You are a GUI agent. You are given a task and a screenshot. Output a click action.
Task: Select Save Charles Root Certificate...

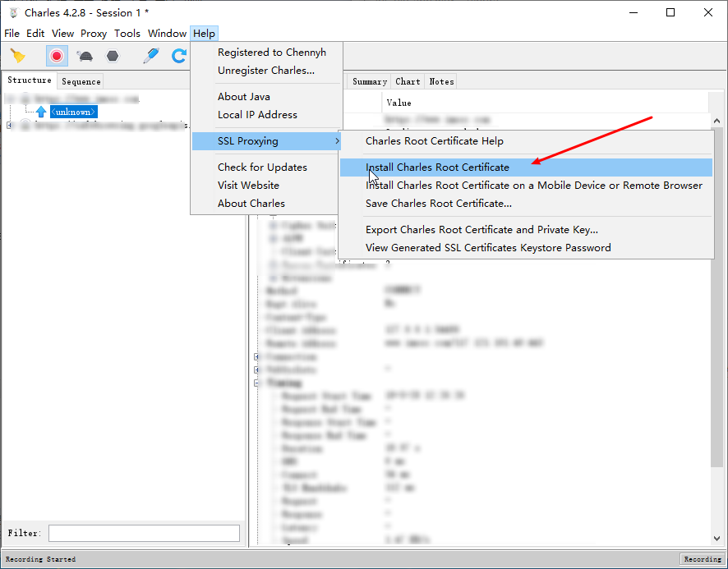click(x=439, y=204)
